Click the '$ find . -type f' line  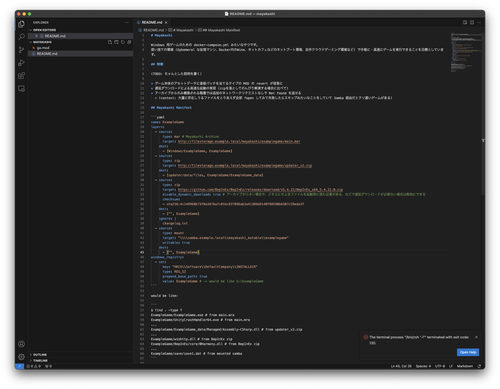(x=166, y=310)
